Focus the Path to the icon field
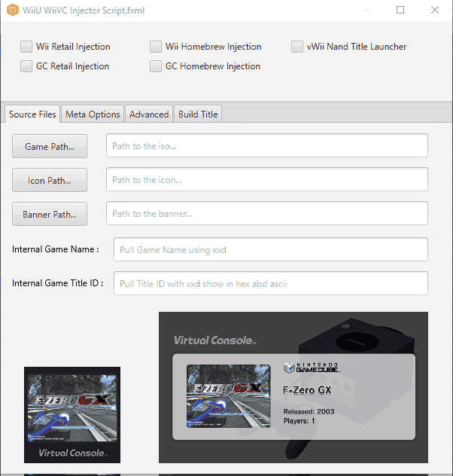The height and width of the screenshot is (476, 453). point(267,180)
